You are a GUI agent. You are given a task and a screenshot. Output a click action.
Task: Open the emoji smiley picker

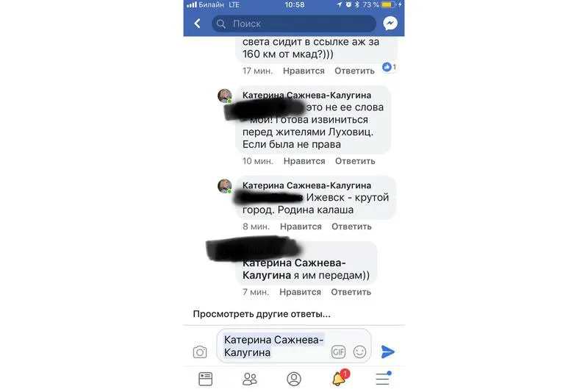point(359,352)
